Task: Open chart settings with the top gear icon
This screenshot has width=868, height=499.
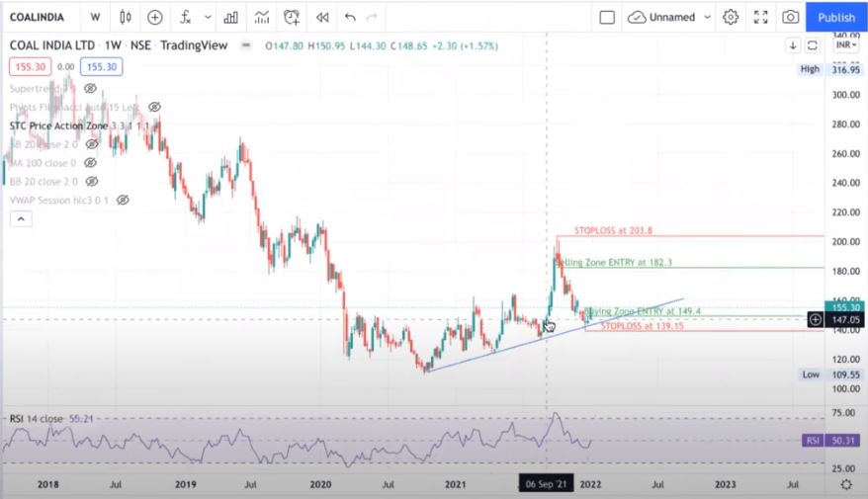Action: 731,17
